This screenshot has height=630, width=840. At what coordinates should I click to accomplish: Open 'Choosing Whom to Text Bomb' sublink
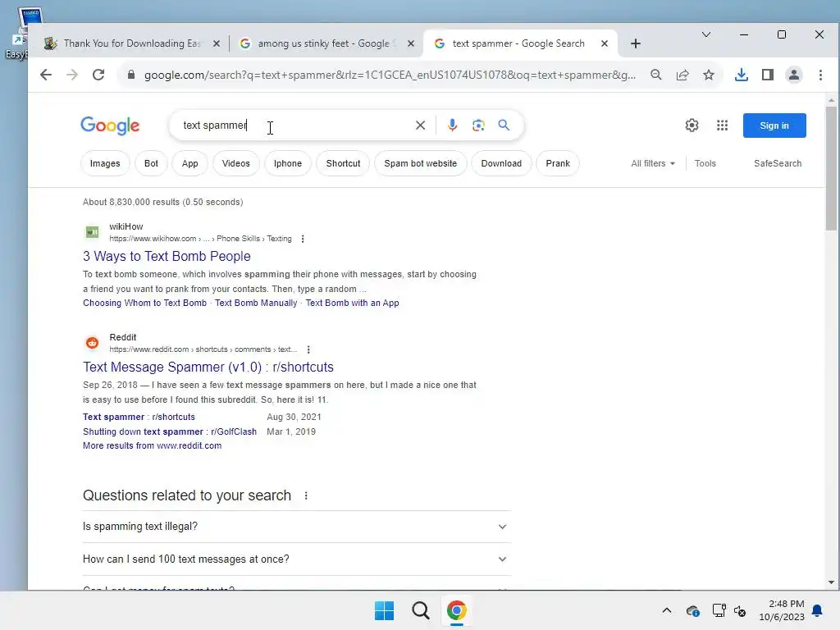(x=144, y=303)
